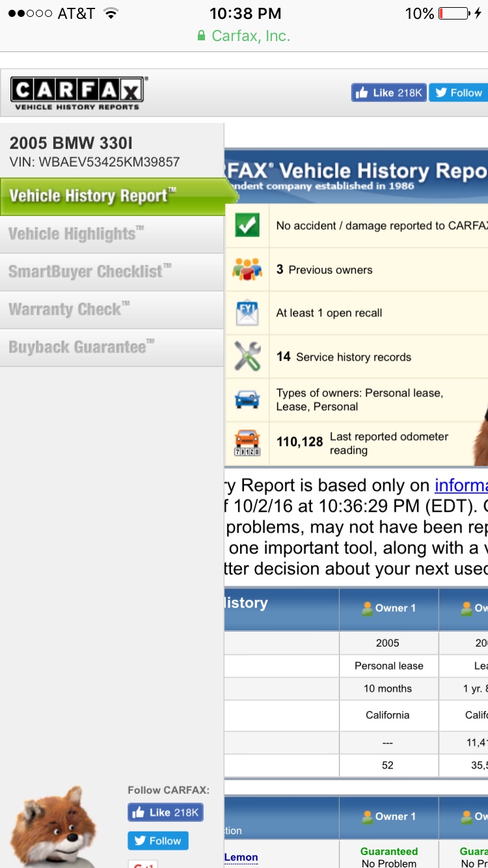The image size is (488, 868).
Task: Tap the '2005 BMW 330I' vehicle title
Action: pos(71,143)
